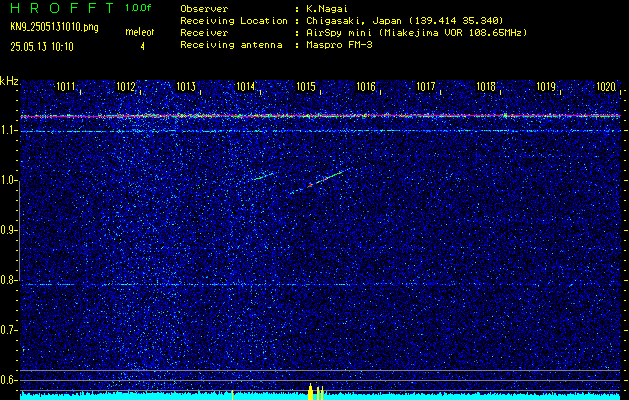Click the 1015 time axis label

(x=306, y=86)
